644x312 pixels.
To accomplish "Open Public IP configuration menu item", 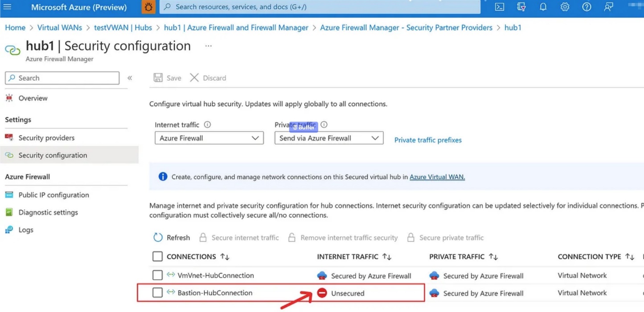I will point(53,195).
